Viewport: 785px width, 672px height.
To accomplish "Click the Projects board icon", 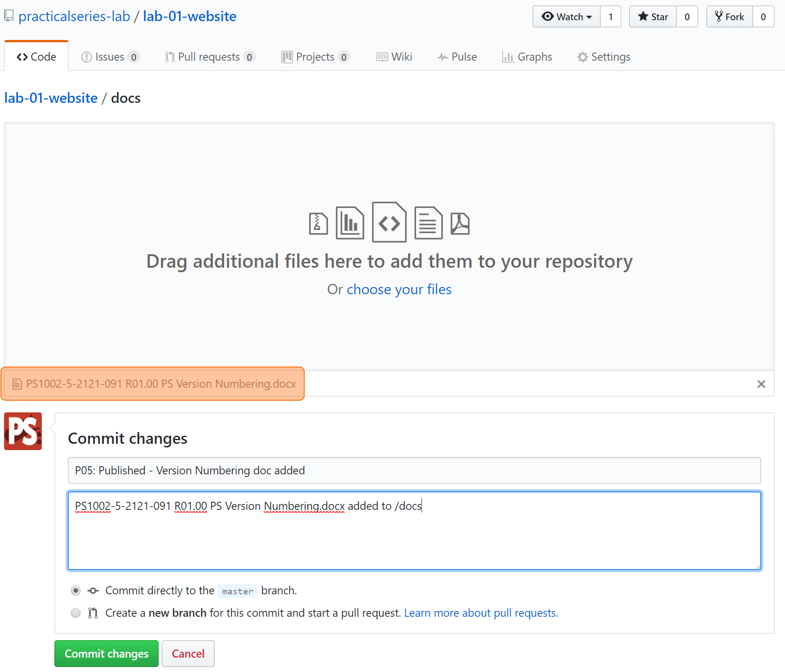I will (287, 57).
